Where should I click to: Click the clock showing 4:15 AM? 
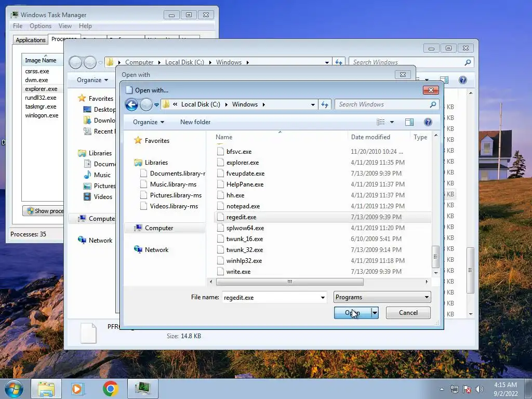(506, 385)
